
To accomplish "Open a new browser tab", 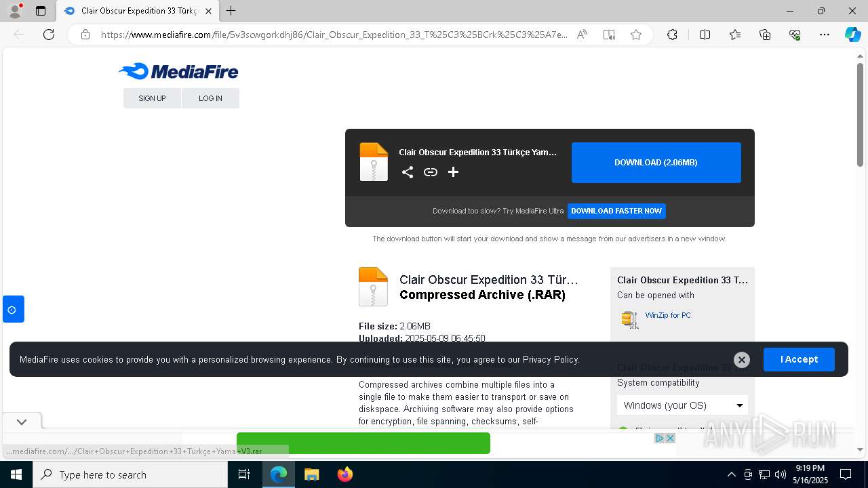I will pos(231,11).
